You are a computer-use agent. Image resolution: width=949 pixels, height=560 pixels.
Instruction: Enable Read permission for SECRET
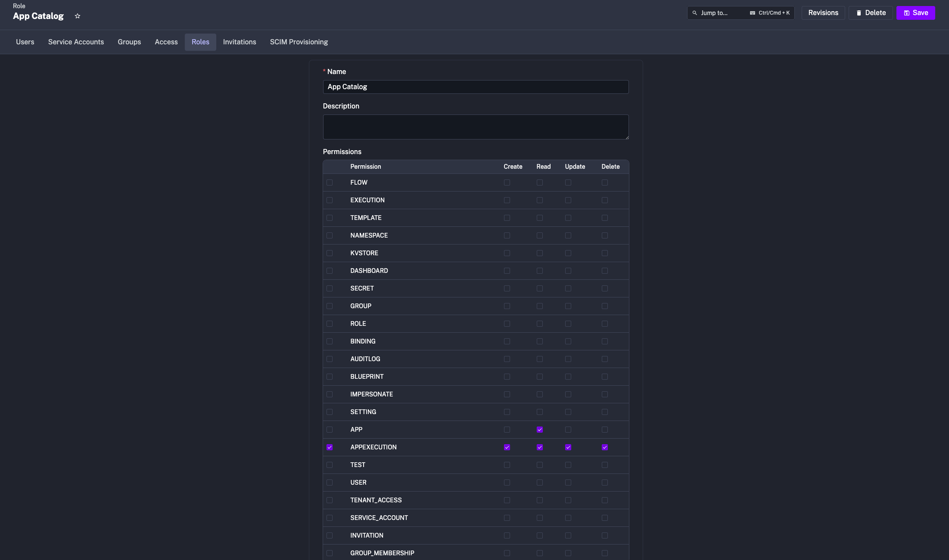point(539,288)
